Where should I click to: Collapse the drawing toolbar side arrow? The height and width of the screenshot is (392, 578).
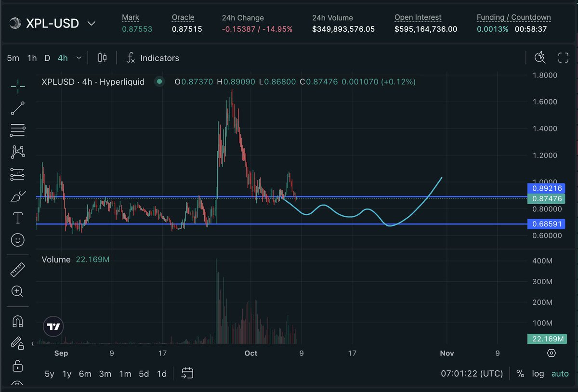(x=32, y=344)
